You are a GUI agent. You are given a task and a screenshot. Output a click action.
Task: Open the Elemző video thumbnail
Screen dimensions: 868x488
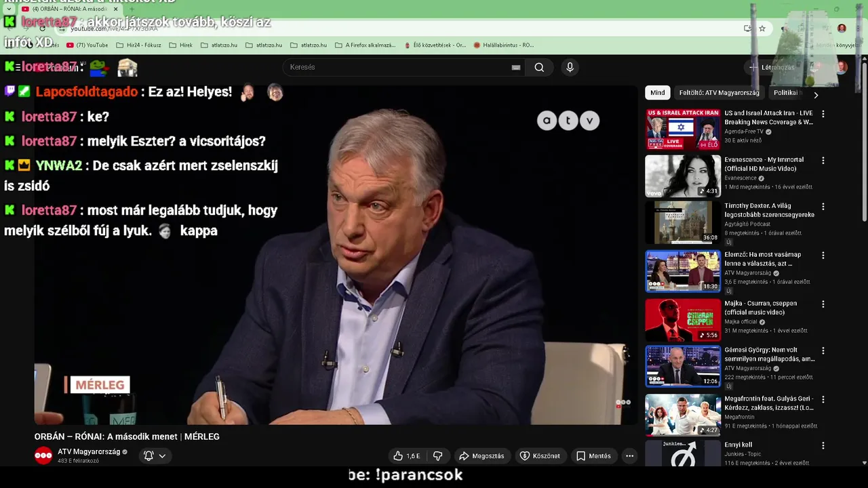(683, 271)
